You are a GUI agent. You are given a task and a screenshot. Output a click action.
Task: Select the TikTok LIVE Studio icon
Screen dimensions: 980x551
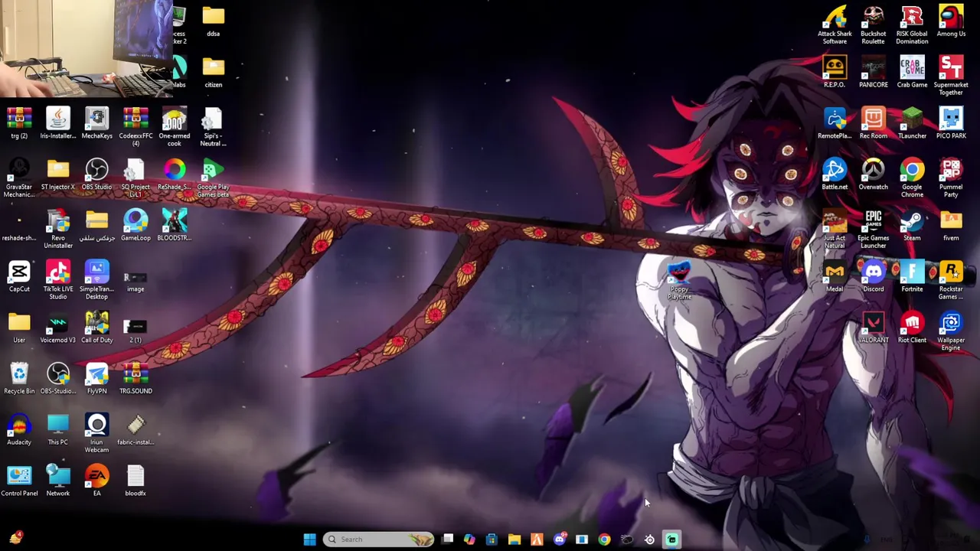point(58,280)
